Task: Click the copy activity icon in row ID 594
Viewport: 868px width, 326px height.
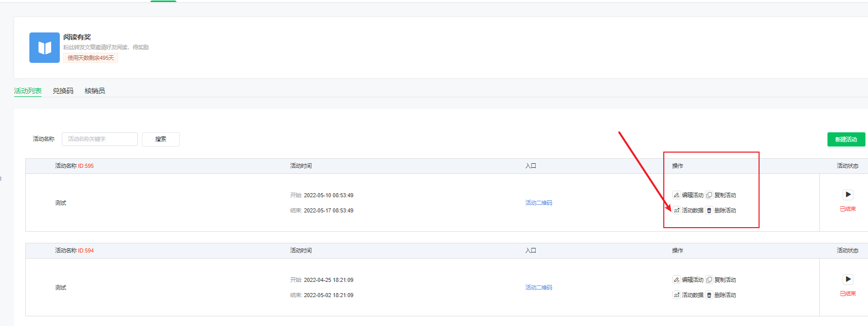Action: pos(709,280)
